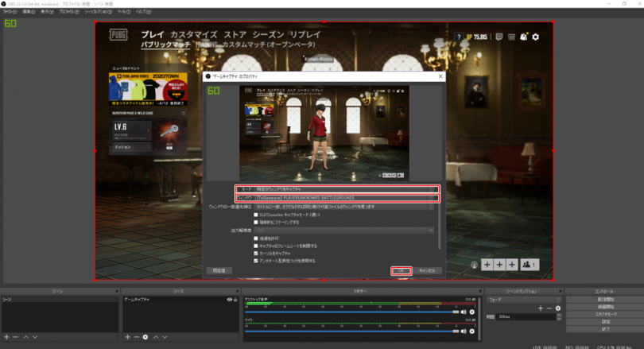Viewport: 644px width, 349px height.
Task: Open the フェード transition type dropdown
Action: click(x=523, y=300)
